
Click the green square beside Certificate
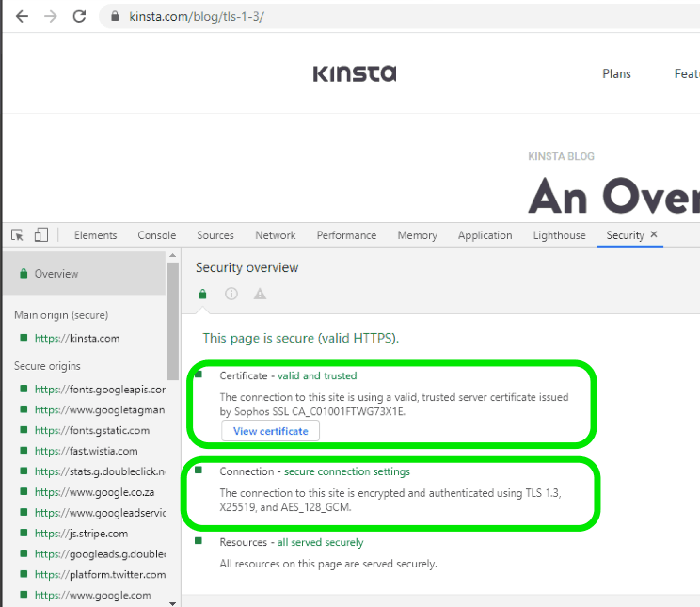[x=199, y=375]
